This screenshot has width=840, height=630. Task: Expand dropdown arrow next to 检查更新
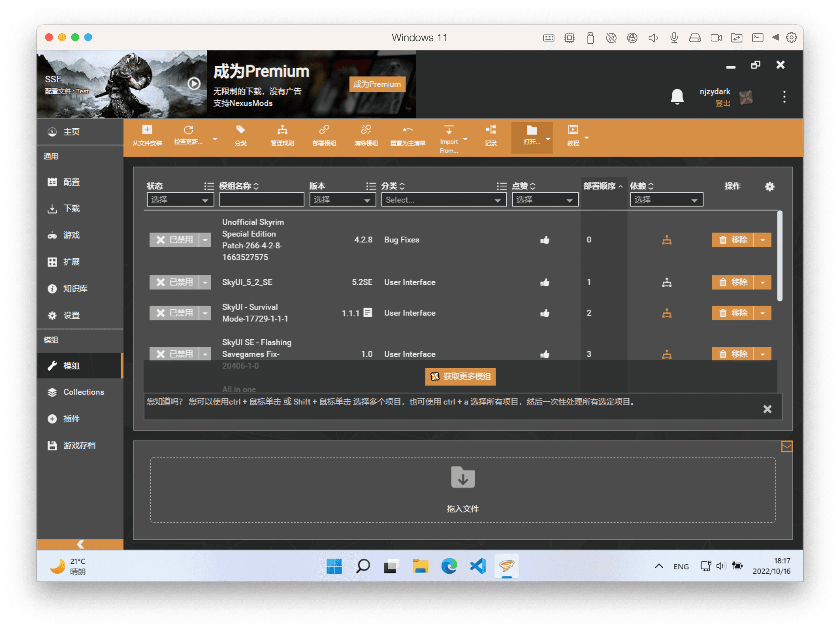[215, 139]
